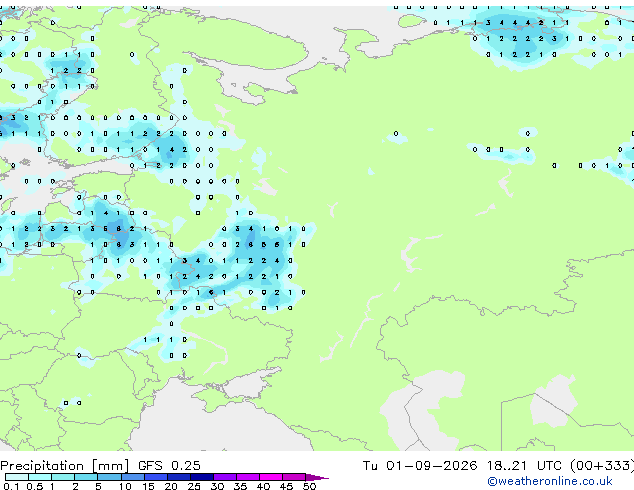
Task: Click the legend scale label '20'
Action: tap(171, 486)
